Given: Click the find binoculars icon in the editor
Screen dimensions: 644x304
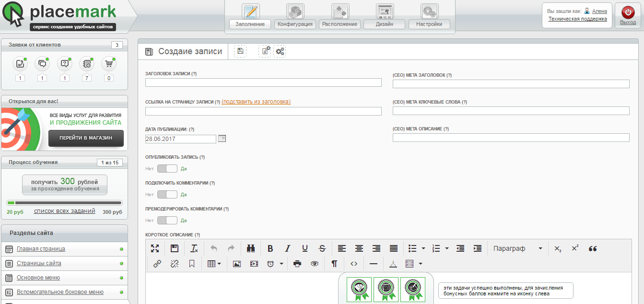Looking at the screenshot, I should [x=250, y=248].
